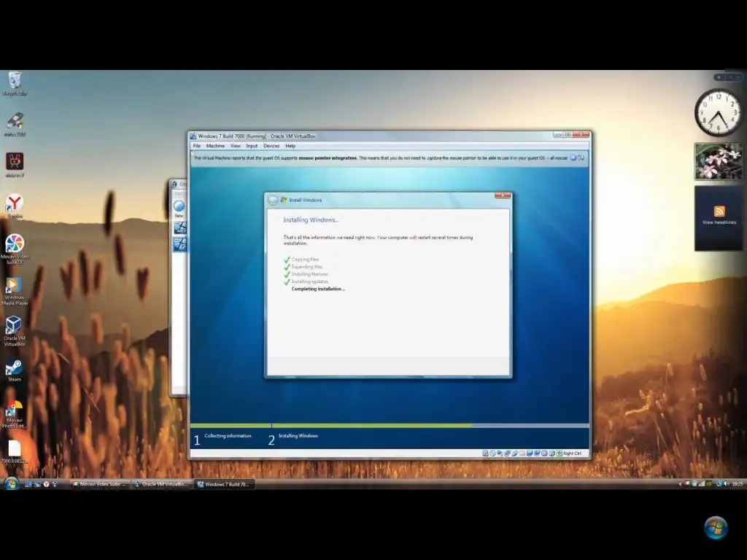The image size is (747, 560).
Task: Click the flower slideshow gadget thumbnail
Action: point(719,162)
